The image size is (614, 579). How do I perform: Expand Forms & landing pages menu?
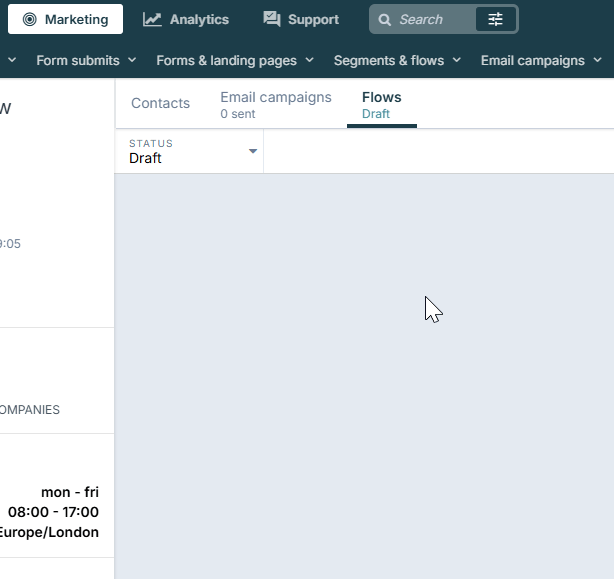tap(235, 60)
